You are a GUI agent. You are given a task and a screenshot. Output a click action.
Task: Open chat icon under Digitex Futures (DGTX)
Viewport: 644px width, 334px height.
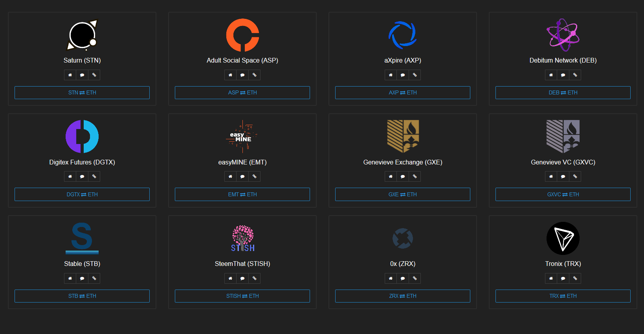click(82, 177)
